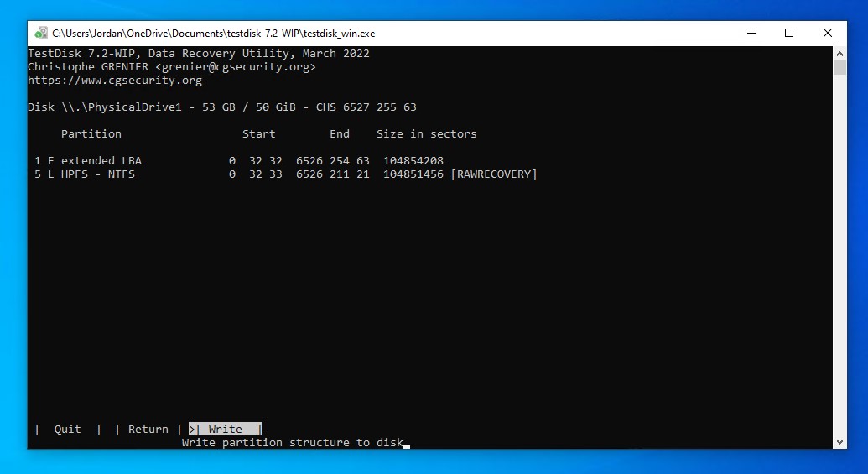This screenshot has width=868, height=474.
Task: Close the testdisk_win.exe window
Action: pos(828,34)
